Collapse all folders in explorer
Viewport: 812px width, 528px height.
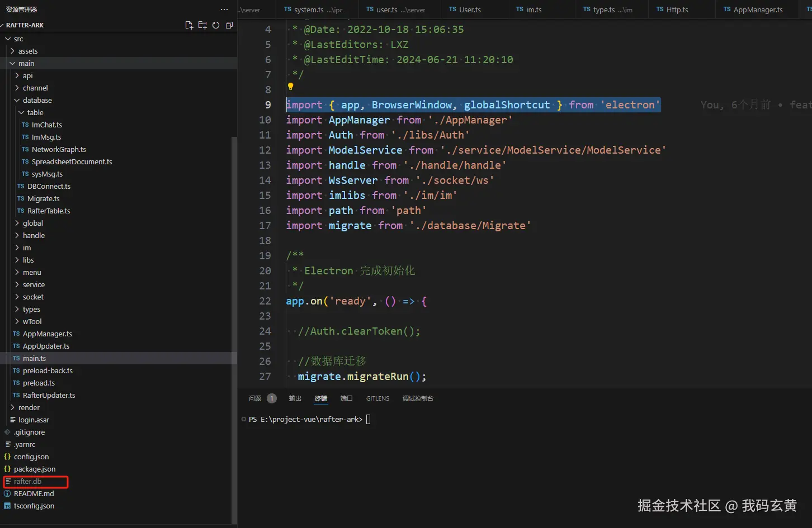[x=229, y=25]
